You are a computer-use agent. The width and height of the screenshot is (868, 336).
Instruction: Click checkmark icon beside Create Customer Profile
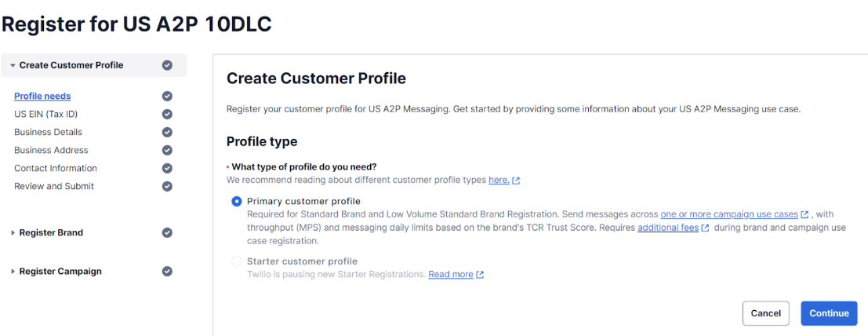(x=167, y=65)
